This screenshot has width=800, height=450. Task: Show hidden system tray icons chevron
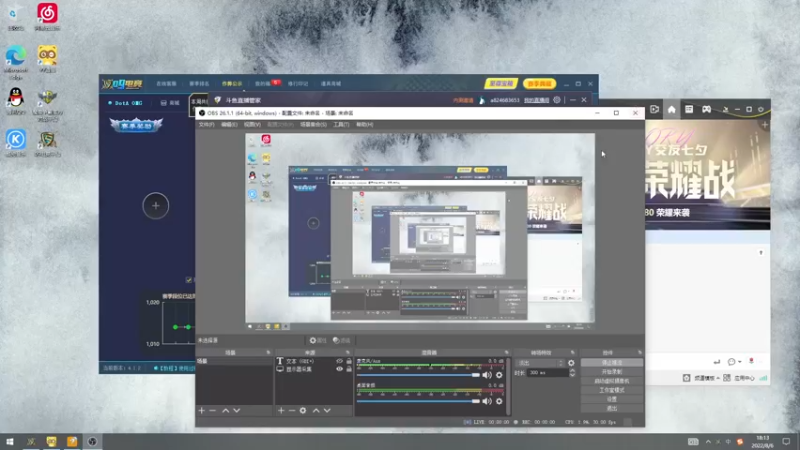708,441
